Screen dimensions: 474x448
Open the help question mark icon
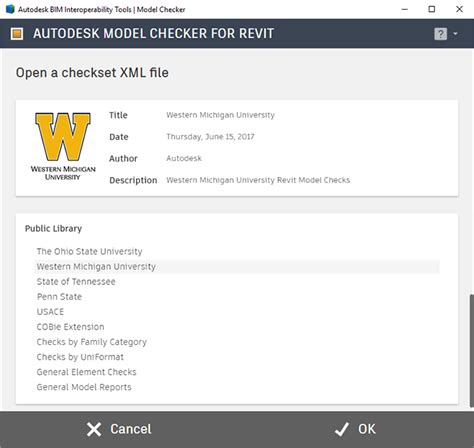tap(440, 34)
